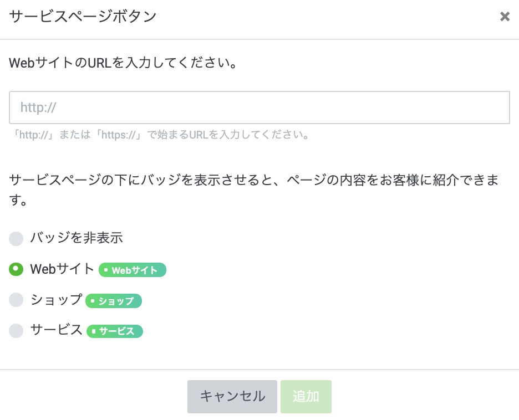This screenshot has height=420, width=519.
Task: Click the WebサイトのURLを入力してください instruction text
Action: 123,63
